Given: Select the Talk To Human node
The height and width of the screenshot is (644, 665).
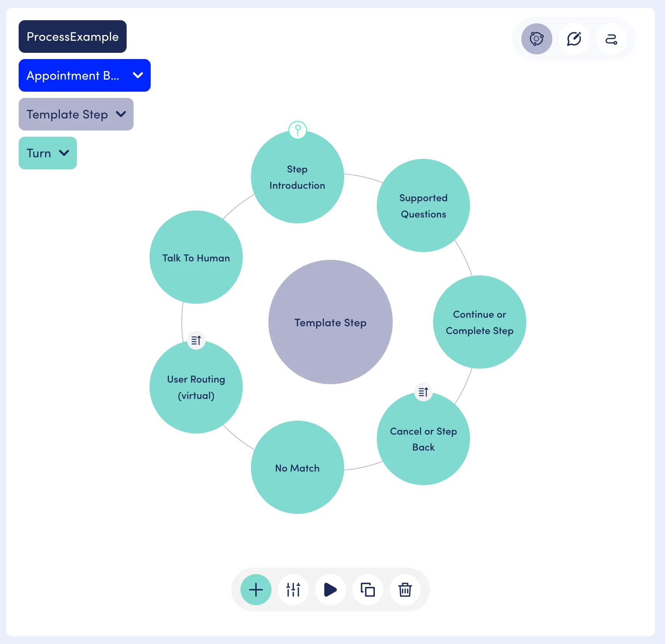Looking at the screenshot, I should pyautogui.click(x=196, y=257).
